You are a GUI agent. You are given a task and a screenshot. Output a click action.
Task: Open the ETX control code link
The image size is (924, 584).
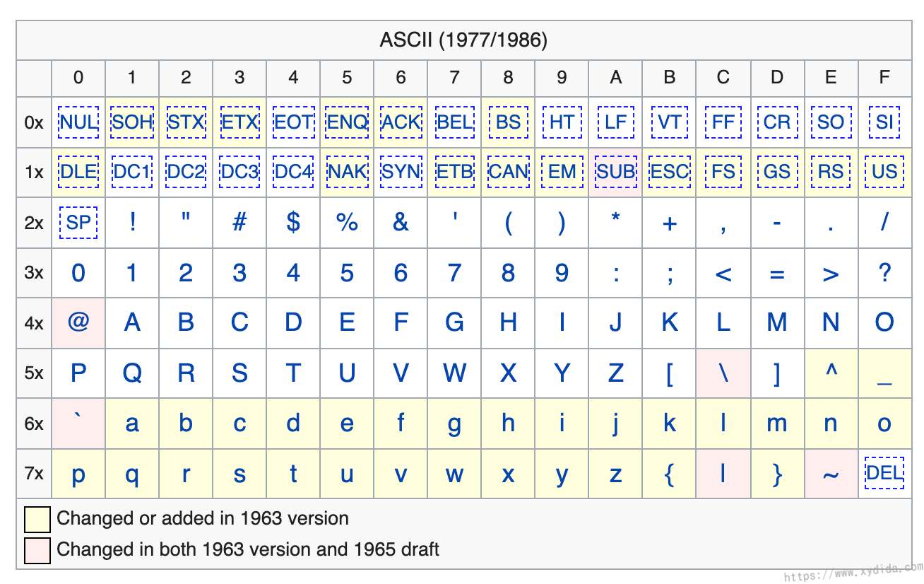[239, 122]
